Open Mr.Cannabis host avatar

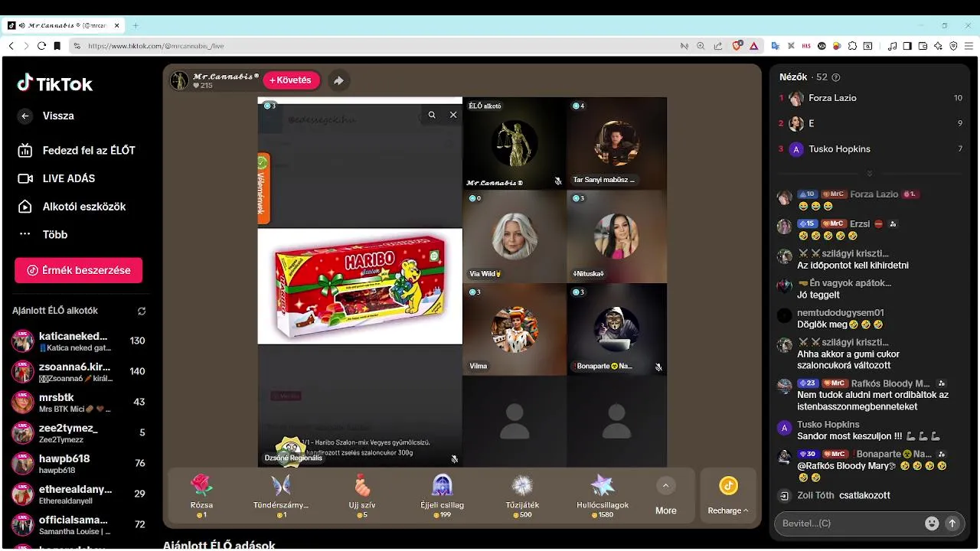pos(179,80)
